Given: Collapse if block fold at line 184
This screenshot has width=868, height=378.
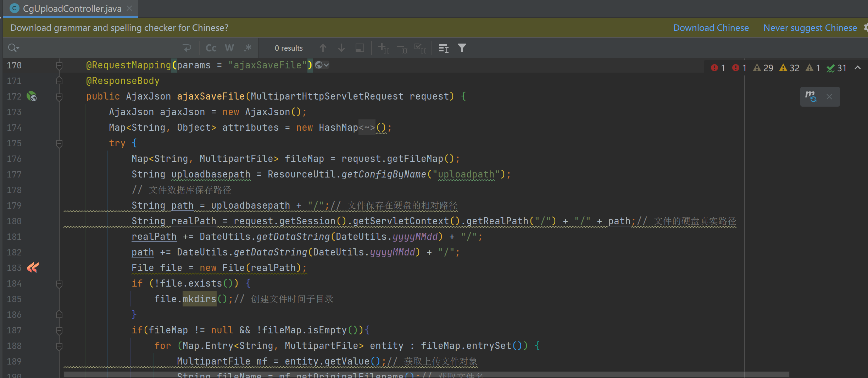Looking at the screenshot, I should [59, 284].
